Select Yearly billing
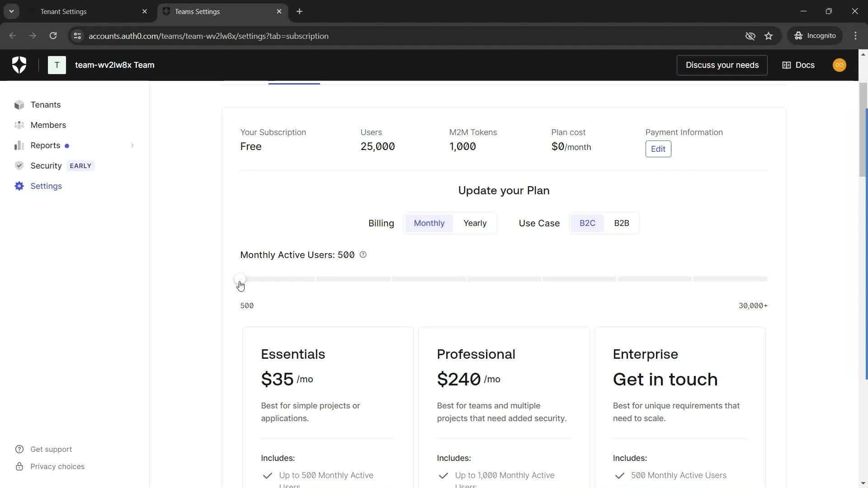The width and height of the screenshot is (868, 488). point(475,223)
